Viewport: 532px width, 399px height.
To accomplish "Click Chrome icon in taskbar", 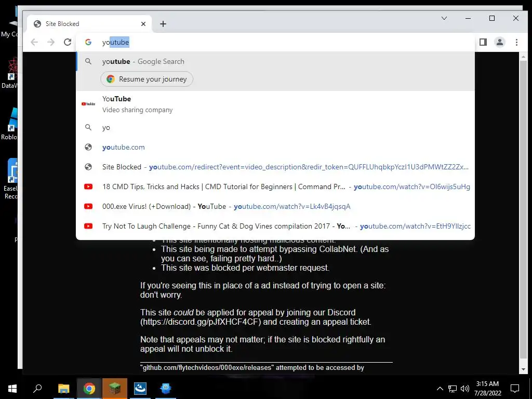I will point(89,389).
